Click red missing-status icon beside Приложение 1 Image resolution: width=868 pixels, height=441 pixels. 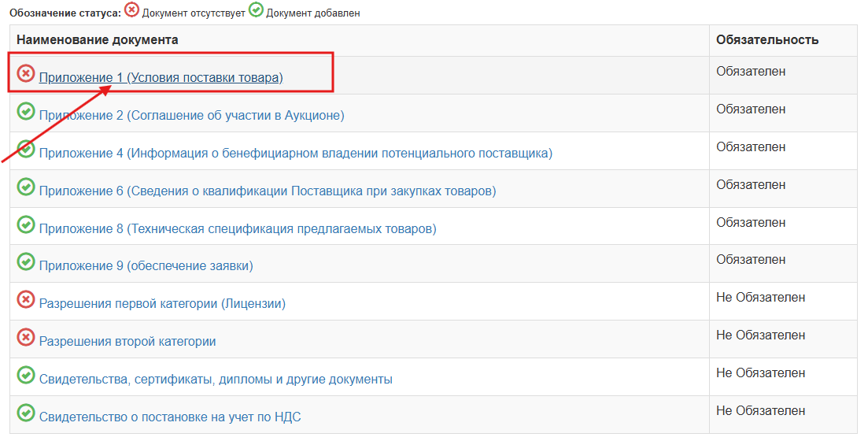[x=25, y=73]
